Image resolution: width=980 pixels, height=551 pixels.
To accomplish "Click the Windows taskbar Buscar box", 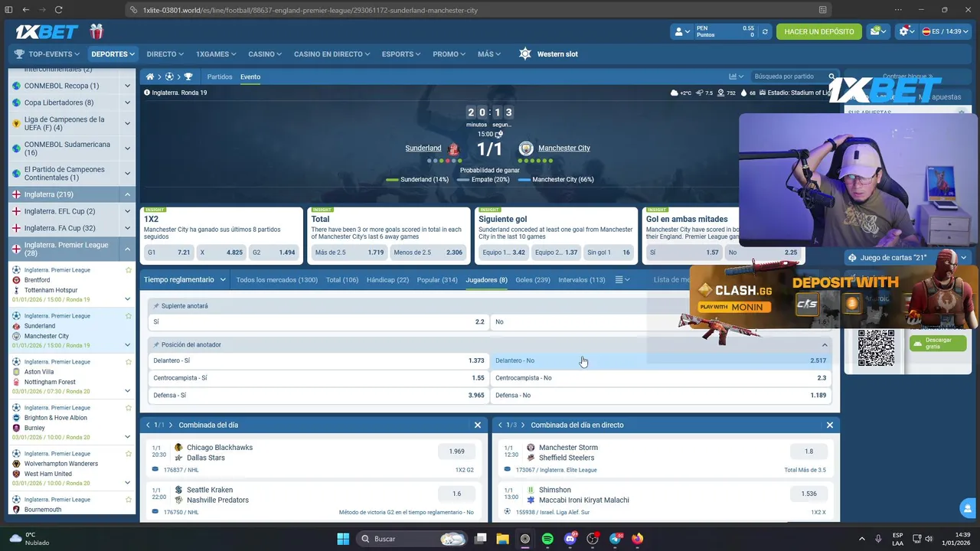I will 412,539.
